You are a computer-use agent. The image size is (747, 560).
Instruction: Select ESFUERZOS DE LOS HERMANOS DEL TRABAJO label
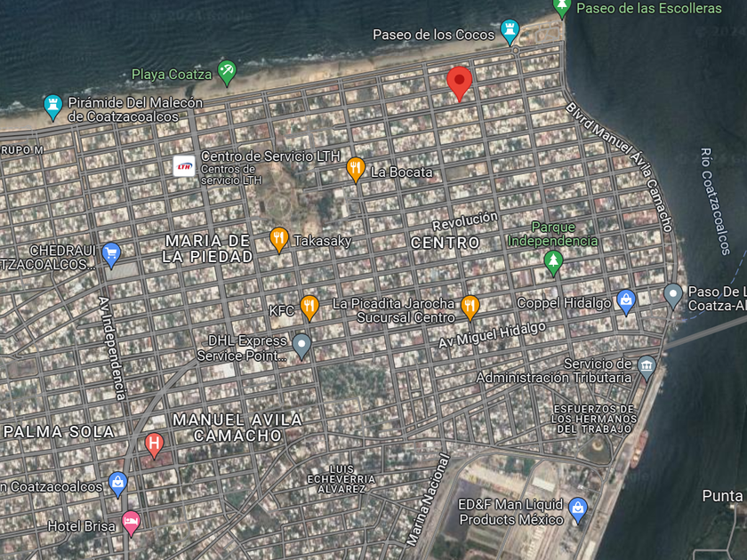coord(594,419)
